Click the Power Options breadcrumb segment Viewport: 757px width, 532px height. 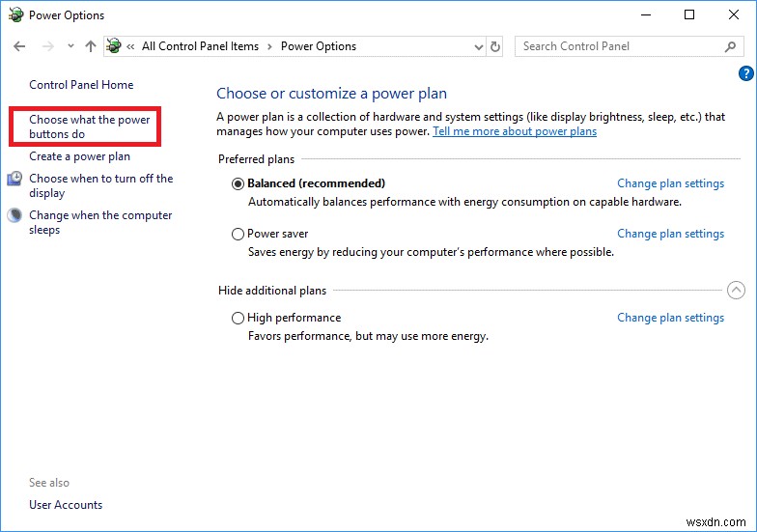[x=319, y=46]
